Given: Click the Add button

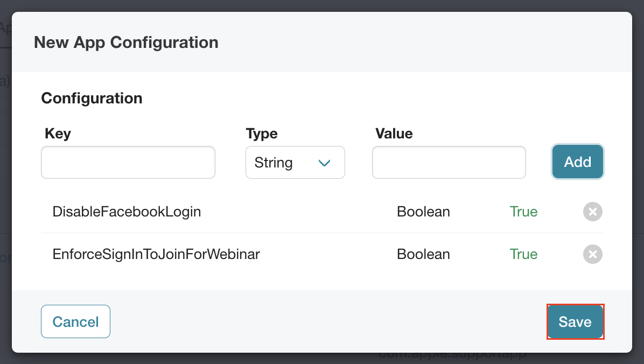Looking at the screenshot, I should [x=577, y=162].
